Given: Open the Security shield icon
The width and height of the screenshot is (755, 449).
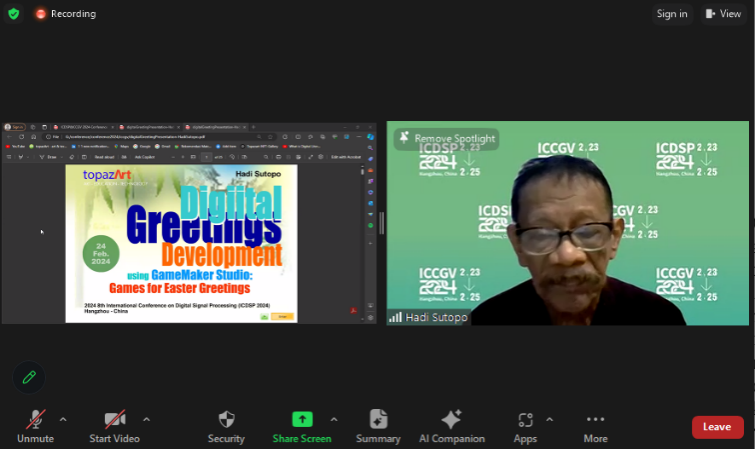Looking at the screenshot, I should pos(226,420).
